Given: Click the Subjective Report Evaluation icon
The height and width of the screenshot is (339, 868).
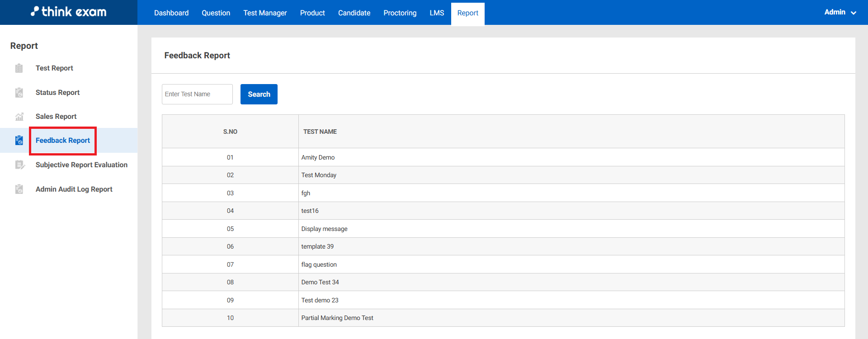Looking at the screenshot, I should pyautogui.click(x=20, y=165).
